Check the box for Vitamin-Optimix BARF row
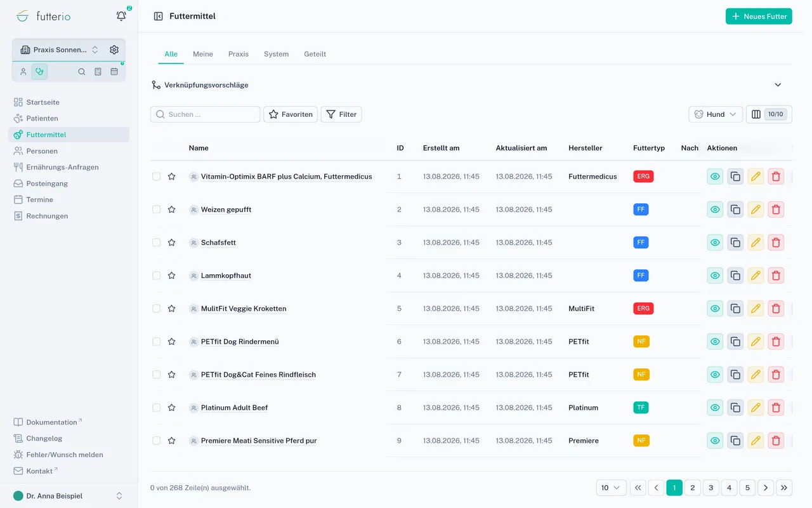Screen dimensions: 812x508 (156, 177)
